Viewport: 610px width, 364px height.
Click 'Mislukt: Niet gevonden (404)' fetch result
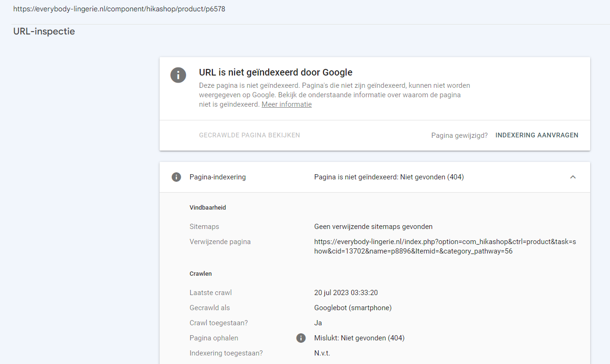[359, 338]
